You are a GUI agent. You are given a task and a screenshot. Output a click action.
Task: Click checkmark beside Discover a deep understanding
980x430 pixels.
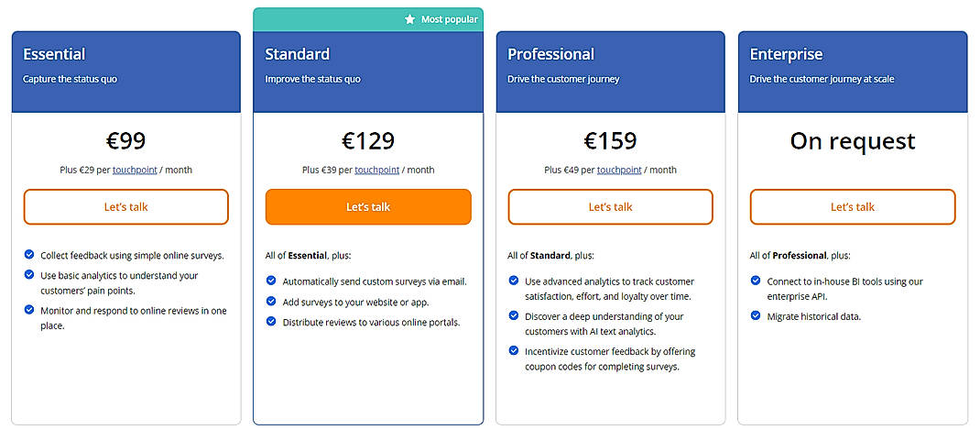[x=513, y=315]
